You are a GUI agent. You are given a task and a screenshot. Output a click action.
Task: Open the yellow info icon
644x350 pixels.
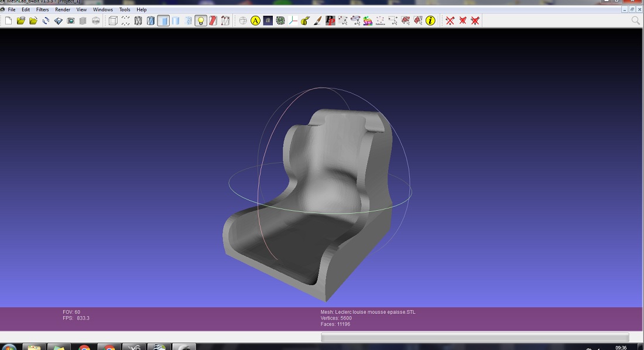tap(430, 20)
